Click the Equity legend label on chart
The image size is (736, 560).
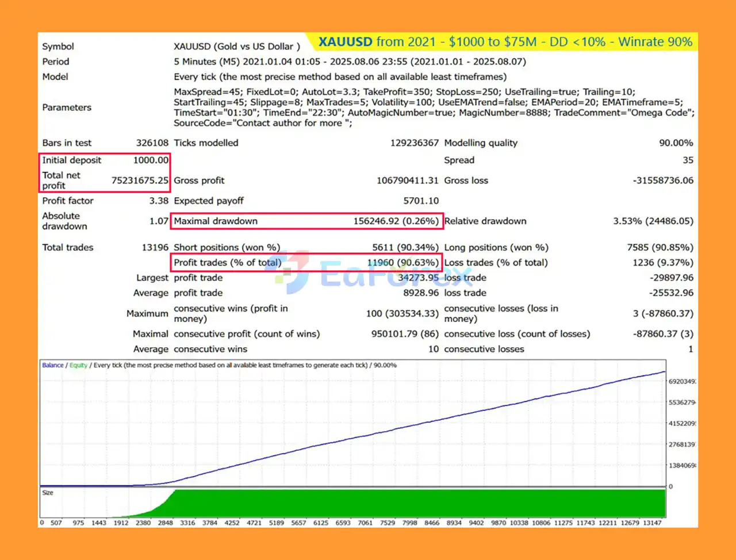click(78, 365)
